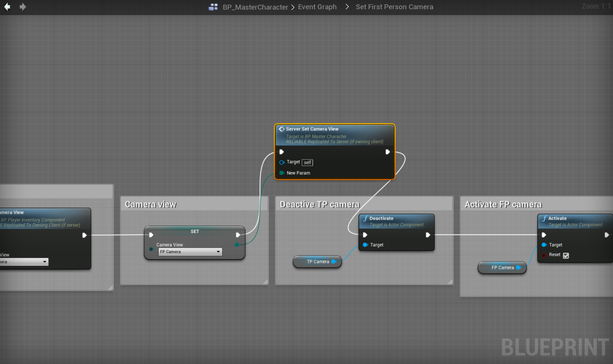613x364 pixels.
Task: Click the blueprint graph icon beside BP_MasterCharacter
Action: click(213, 7)
